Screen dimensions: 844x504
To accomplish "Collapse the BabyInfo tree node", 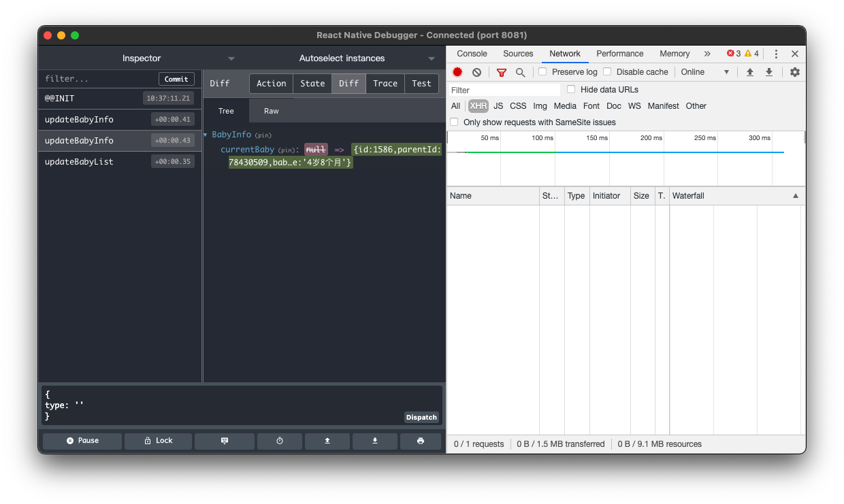I will 205,135.
